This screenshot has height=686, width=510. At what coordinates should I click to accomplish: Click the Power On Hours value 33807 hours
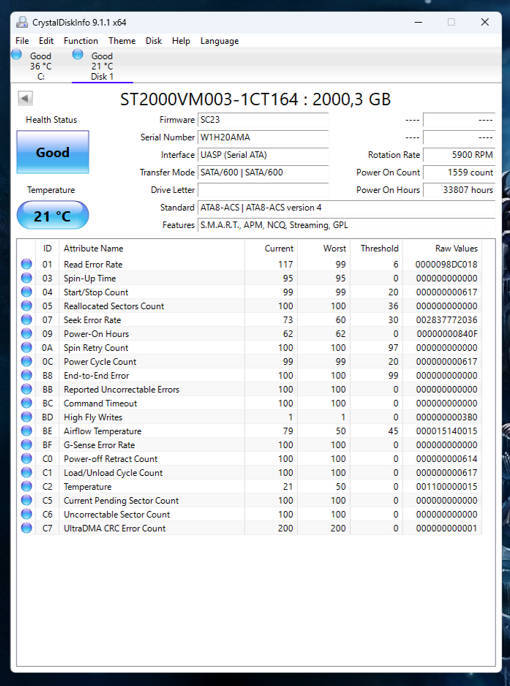pyautogui.click(x=459, y=190)
